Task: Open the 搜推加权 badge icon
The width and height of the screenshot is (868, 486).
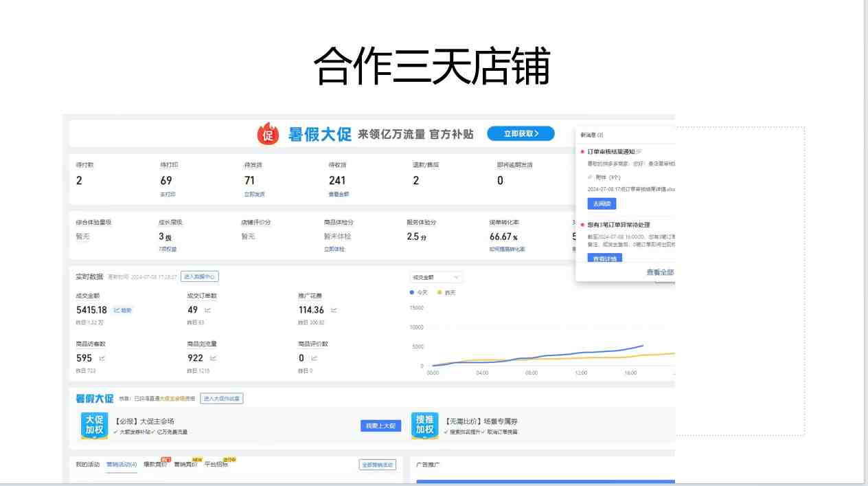Action: click(x=426, y=424)
